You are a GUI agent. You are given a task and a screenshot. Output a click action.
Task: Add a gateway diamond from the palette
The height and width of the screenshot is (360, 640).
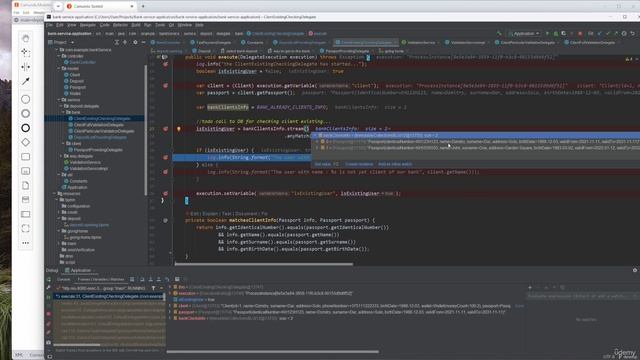coord(26,142)
